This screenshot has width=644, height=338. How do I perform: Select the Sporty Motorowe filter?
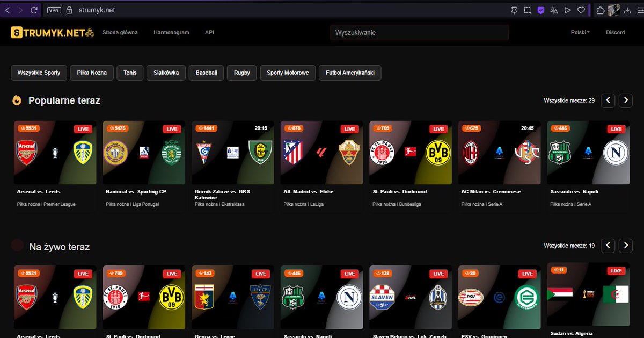288,73
